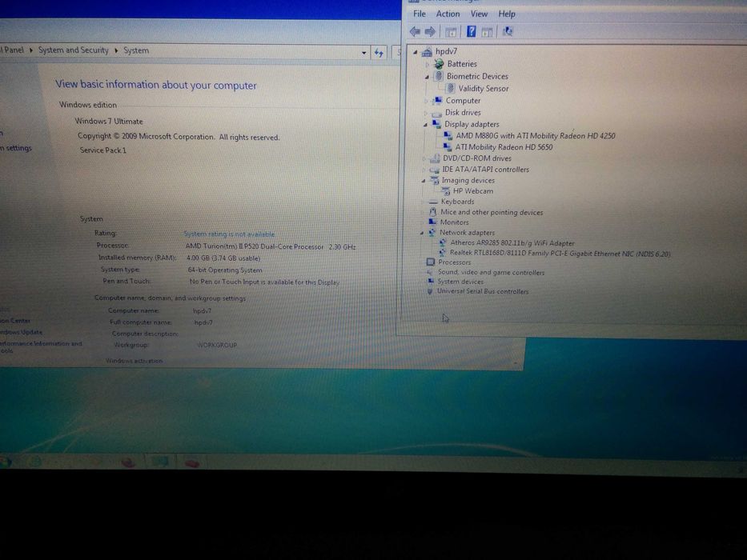
Task: Click the Scan for hardware changes toolbar icon
Action: pyautogui.click(x=508, y=31)
